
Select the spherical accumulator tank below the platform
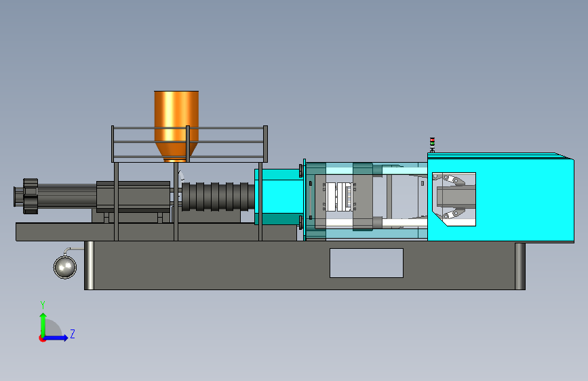click(x=65, y=266)
